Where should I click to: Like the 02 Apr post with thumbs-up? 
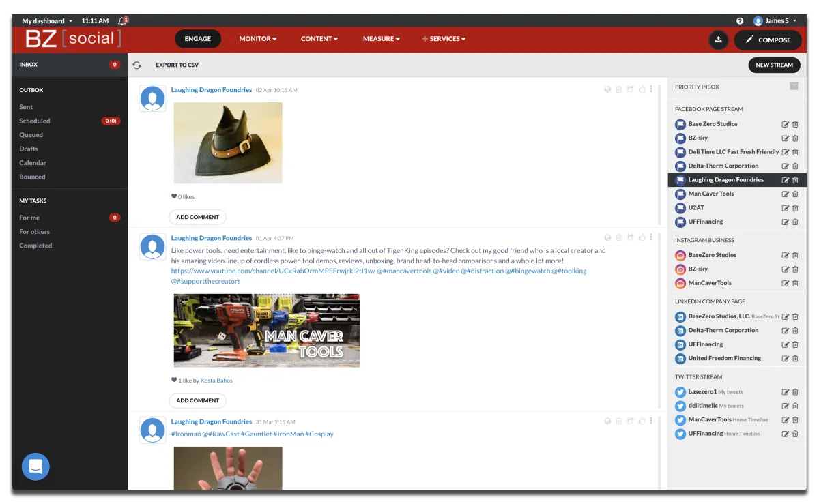[x=642, y=89]
